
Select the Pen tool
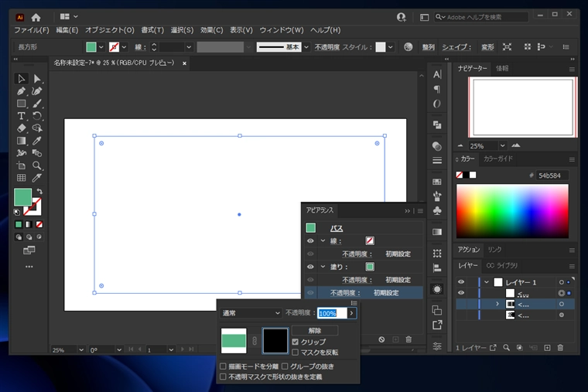click(x=21, y=91)
